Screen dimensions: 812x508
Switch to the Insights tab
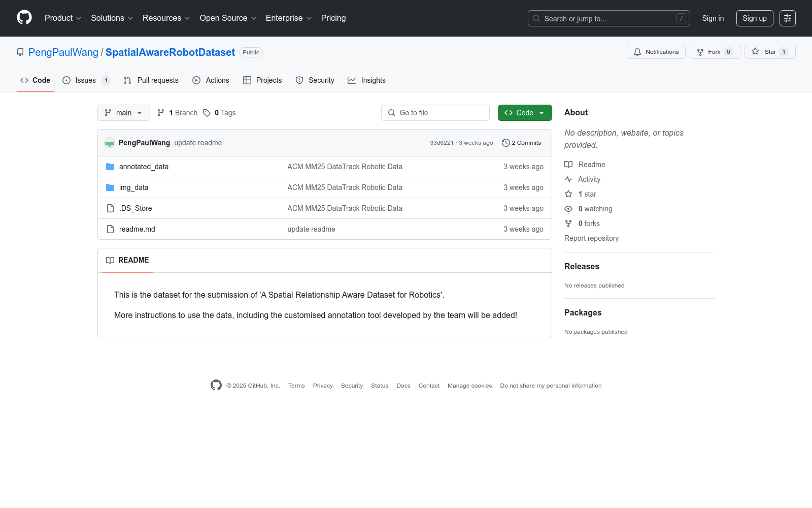[x=366, y=80]
